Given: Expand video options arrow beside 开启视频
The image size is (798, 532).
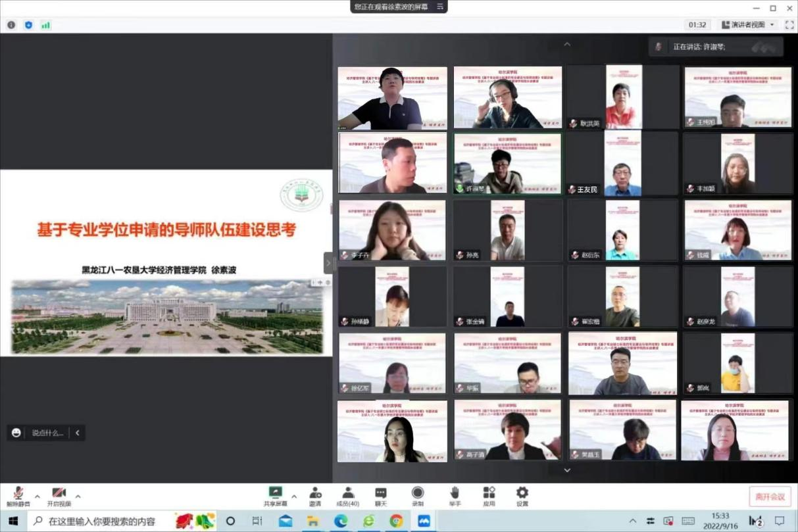Looking at the screenshot, I should click(x=78, y=496).
